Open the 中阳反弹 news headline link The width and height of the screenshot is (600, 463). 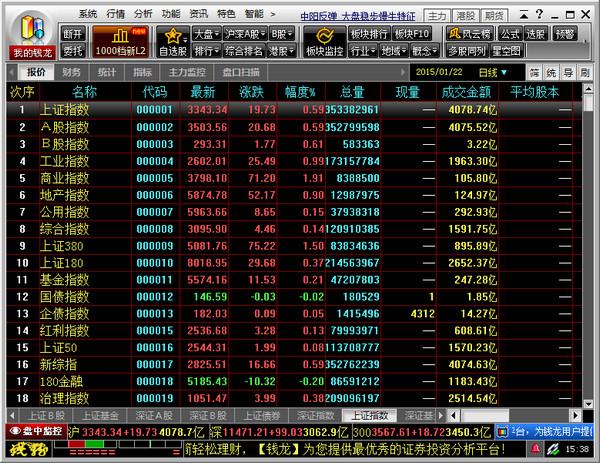[357, 16]
